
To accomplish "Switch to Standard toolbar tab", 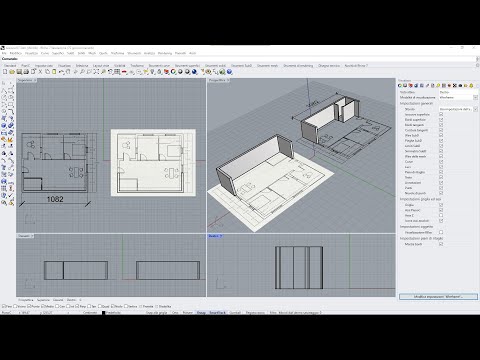I will tap(10, 66).
